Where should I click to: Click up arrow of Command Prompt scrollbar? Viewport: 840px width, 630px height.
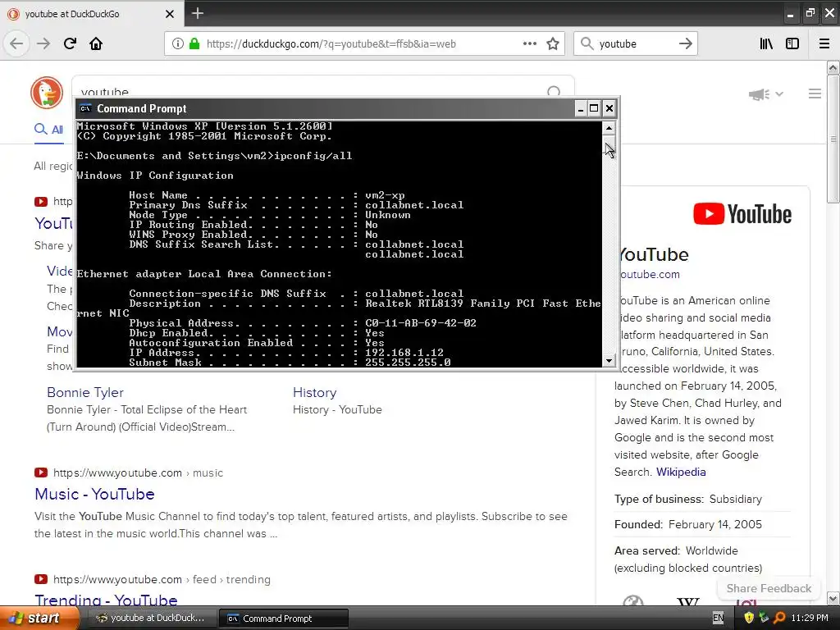pyautogui.click(x=609, y=128)
